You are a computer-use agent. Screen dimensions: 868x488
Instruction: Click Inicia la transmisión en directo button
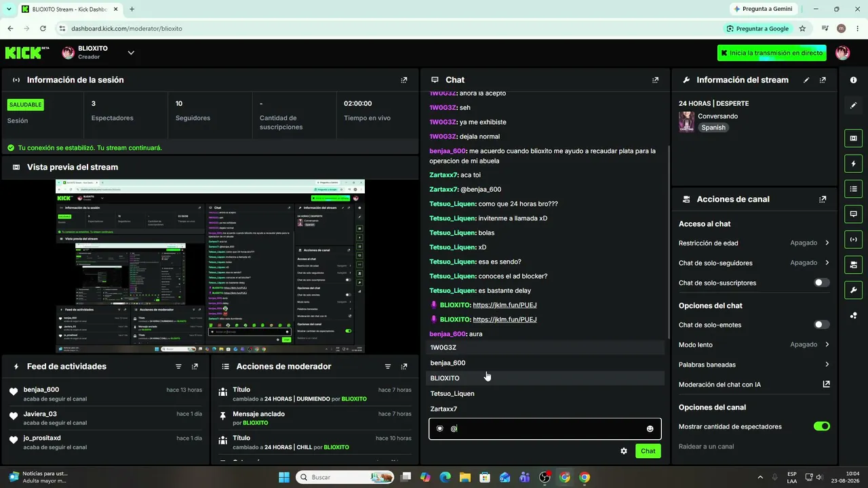772,53
